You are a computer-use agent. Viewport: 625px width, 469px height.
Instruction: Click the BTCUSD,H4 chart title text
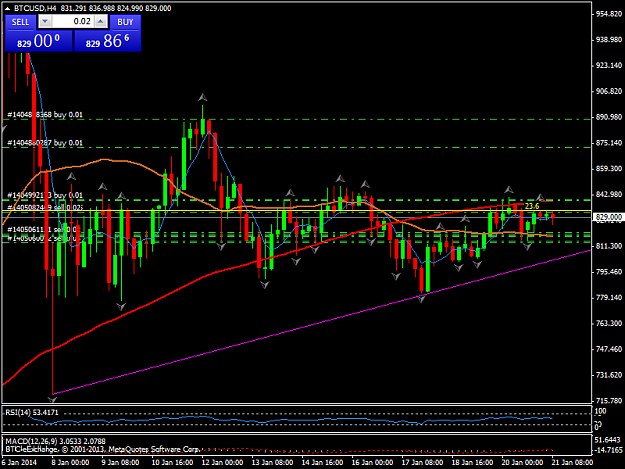coord(35,8)
